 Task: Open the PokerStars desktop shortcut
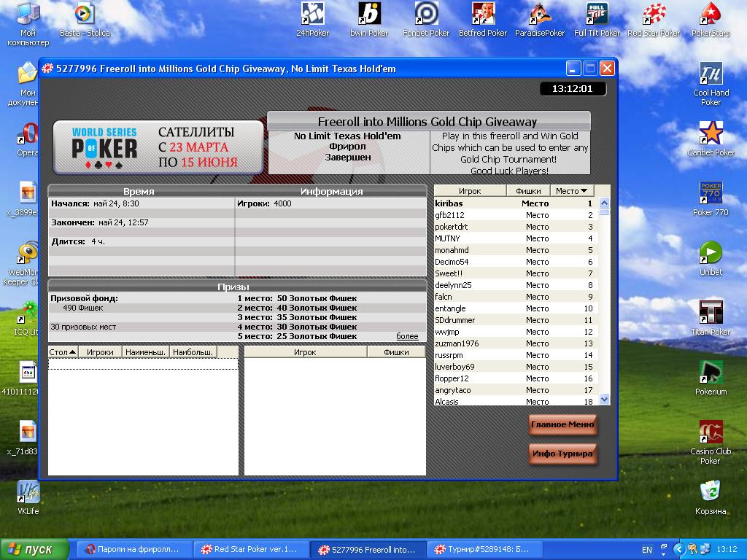711,14
